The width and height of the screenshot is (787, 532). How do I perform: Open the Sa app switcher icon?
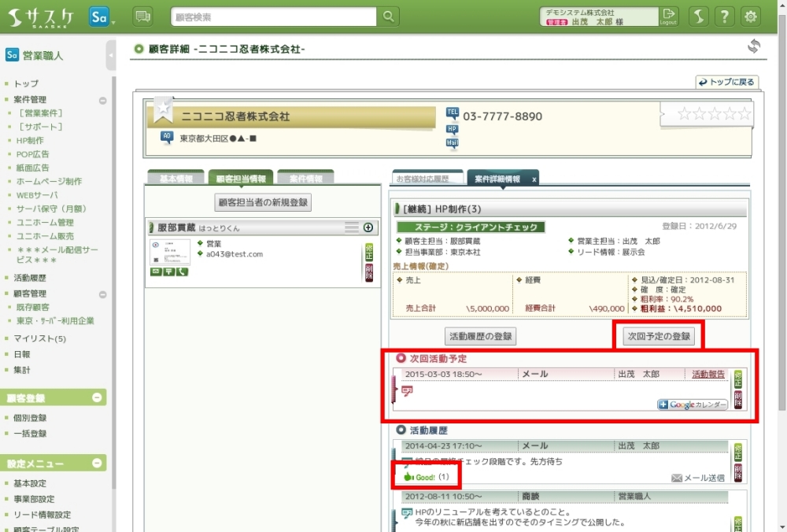[100, 17]
